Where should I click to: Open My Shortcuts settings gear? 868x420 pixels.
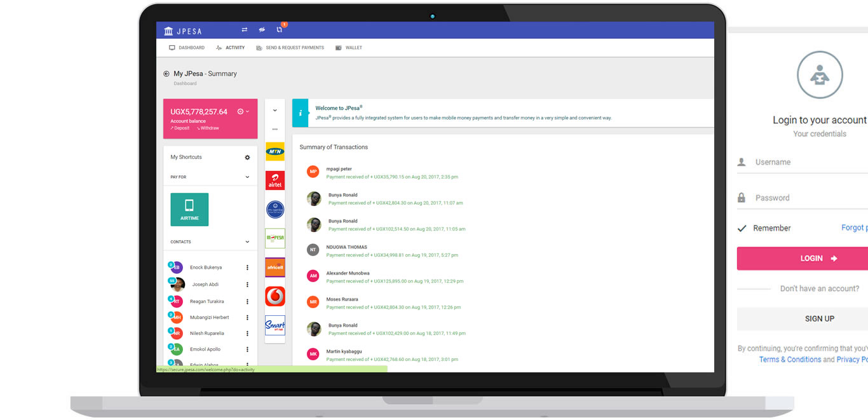247,157
